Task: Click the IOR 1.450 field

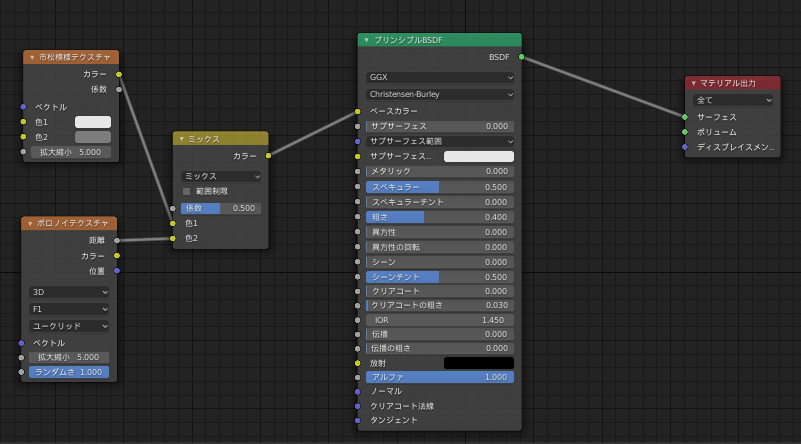Action: pyautogui.click(x=440, y=320)
